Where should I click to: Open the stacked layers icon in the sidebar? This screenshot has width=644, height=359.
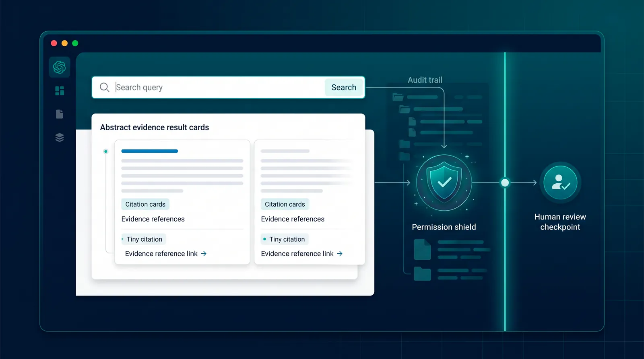(60, 137)
